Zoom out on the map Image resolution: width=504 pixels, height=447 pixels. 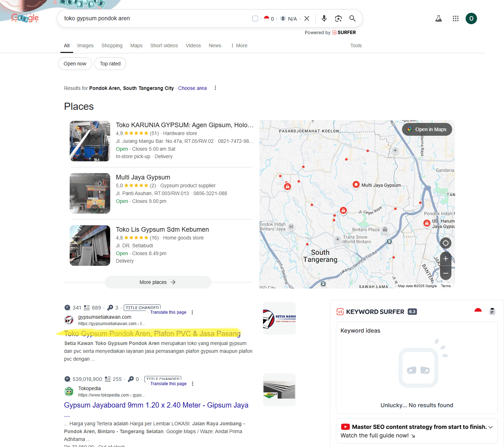pyautogui.click(x=445, y=273)
